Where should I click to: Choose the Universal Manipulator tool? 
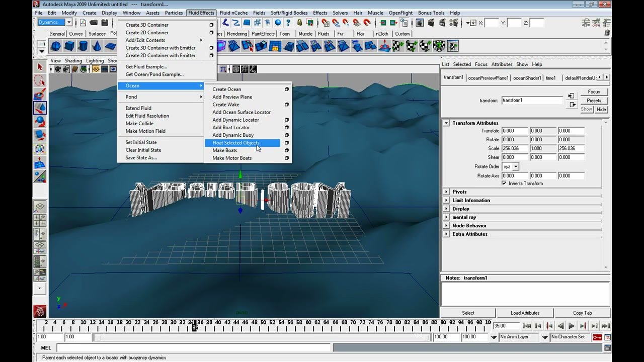(x=40, y=149)
